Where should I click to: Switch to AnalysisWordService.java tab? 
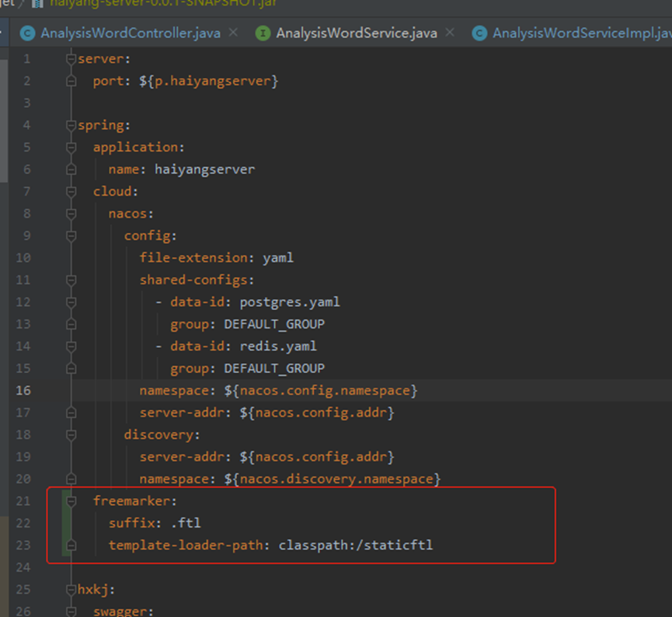click(x=357, y=33)
